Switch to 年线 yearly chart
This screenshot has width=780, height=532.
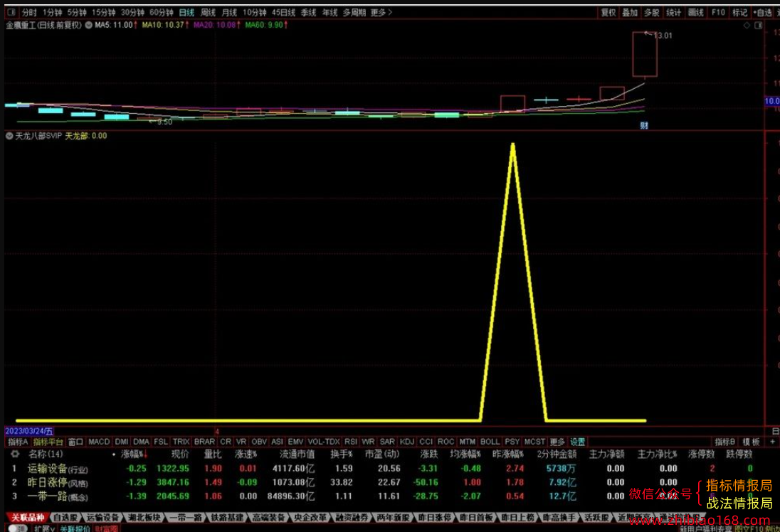[330, 12]
